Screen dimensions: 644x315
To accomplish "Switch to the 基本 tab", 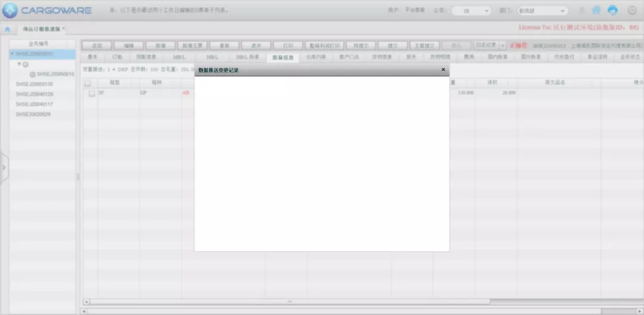I will (93, 57).
